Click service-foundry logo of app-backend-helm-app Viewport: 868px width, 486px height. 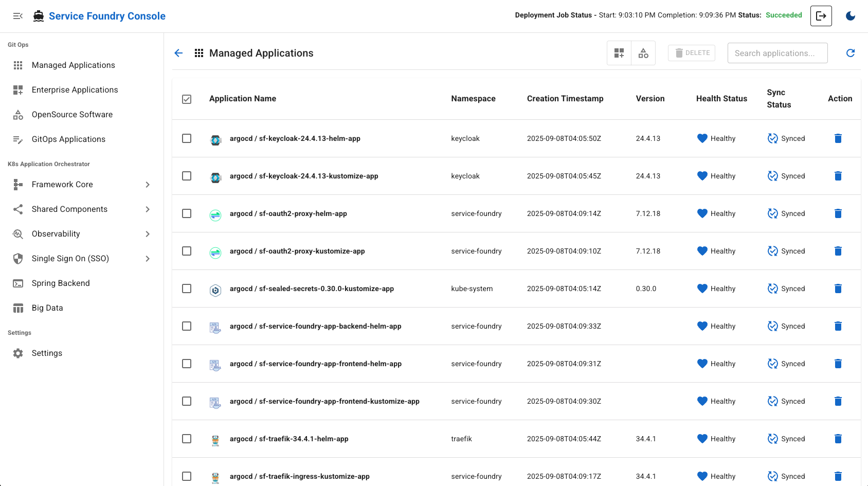pyautogui.click(x=215, y=328)
